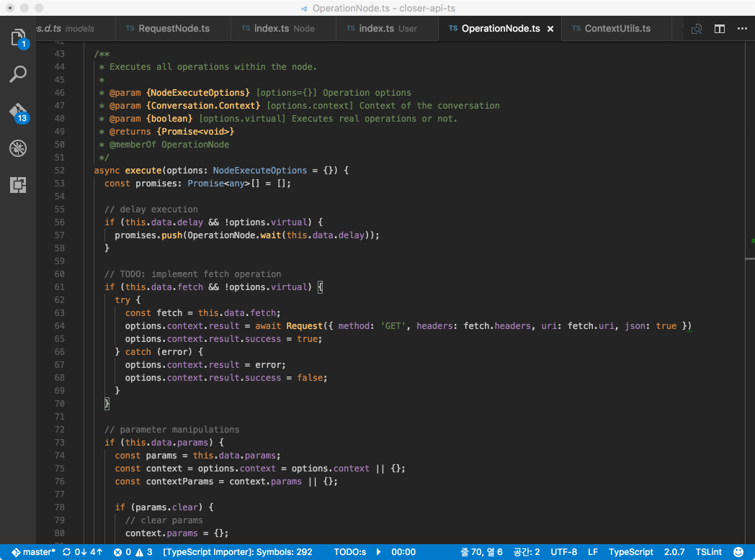Click the master* branch indicator

pos(34,551)
